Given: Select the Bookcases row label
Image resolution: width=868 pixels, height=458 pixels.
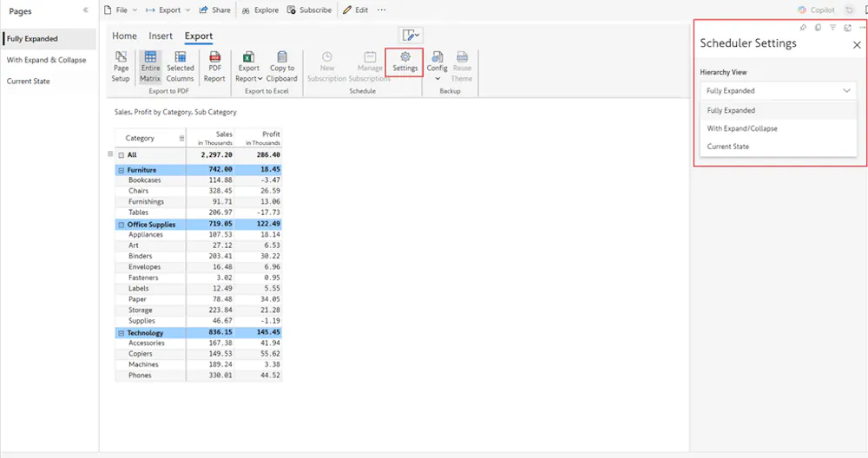Looking at the screenshot, I should (144, 180).
